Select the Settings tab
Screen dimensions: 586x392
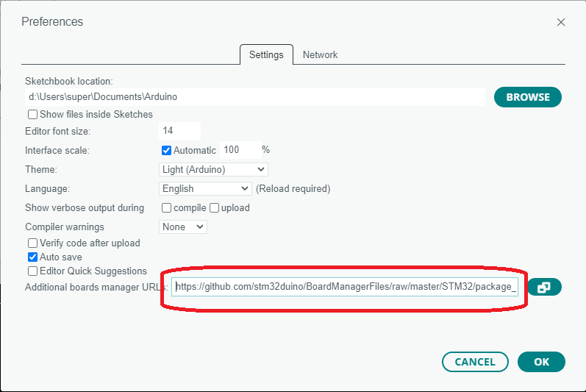266,55
